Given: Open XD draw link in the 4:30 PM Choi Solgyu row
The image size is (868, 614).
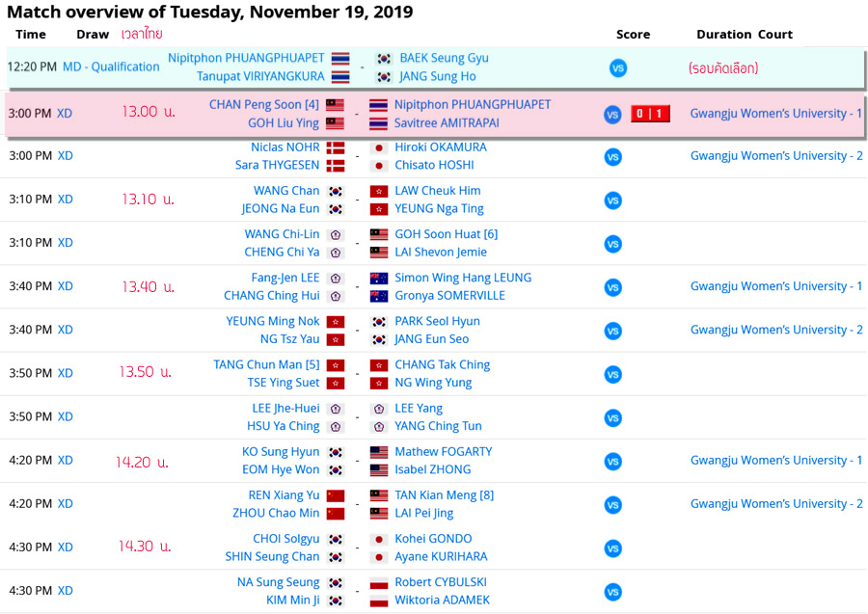Looking at the screenshot, I should tap(66, 547).
